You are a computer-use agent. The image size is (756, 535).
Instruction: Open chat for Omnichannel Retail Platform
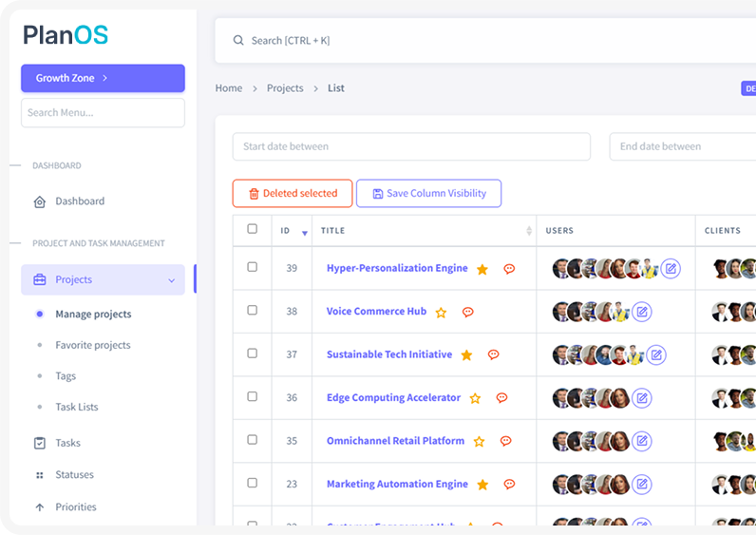coord(505,441)
